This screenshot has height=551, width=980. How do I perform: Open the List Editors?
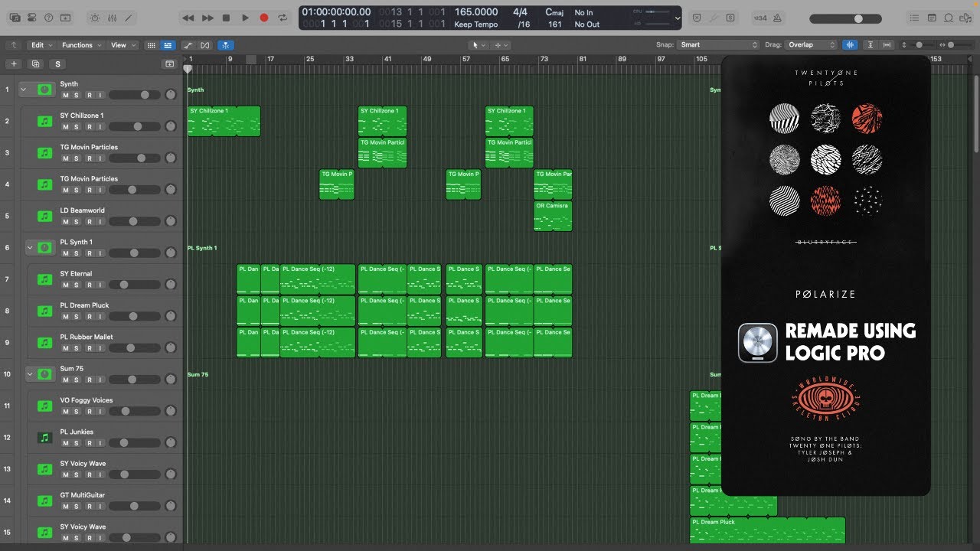click(915, 18)
